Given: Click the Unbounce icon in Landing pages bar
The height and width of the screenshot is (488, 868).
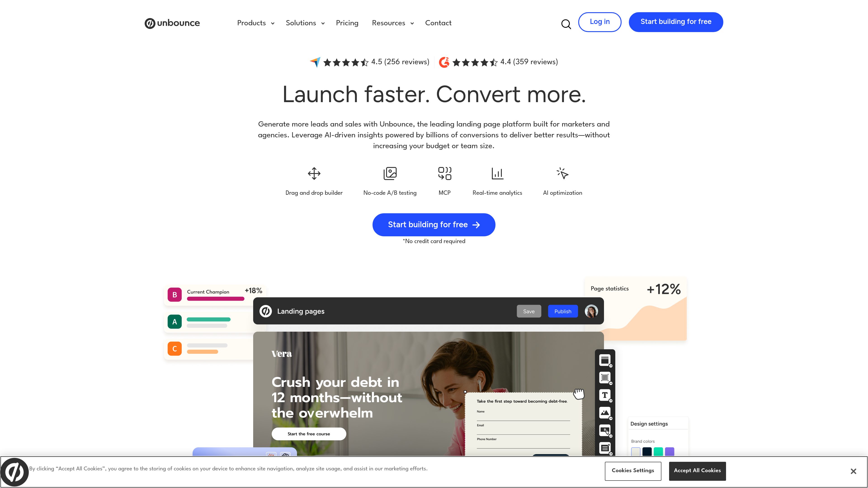Looking at the screenshot, I should (266, 311).
